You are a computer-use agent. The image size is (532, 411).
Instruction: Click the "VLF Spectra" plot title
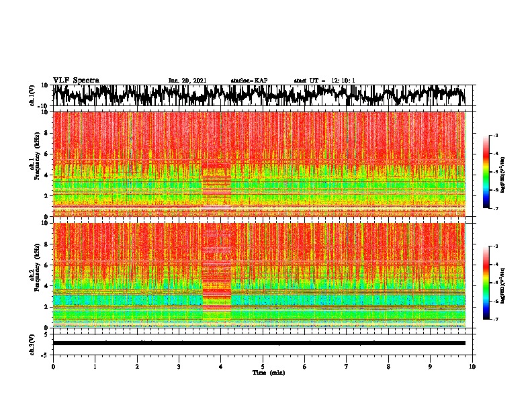tap(76, 81)
